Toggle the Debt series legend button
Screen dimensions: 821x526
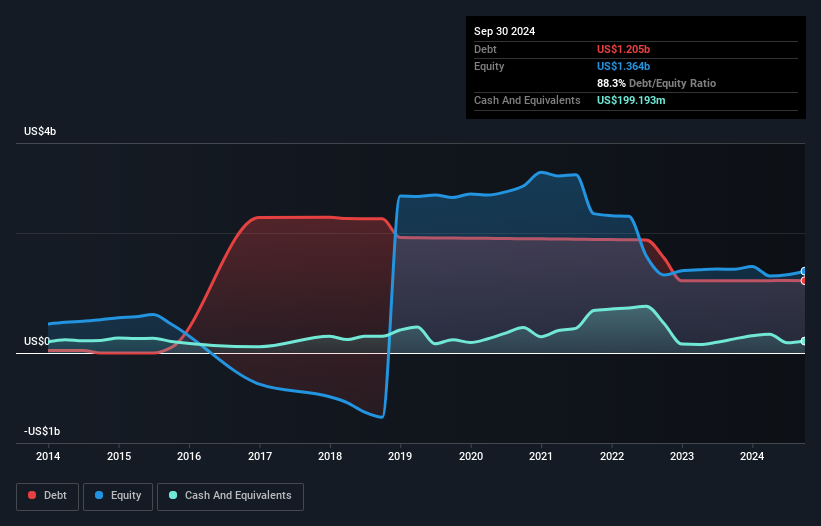[48, 496]
